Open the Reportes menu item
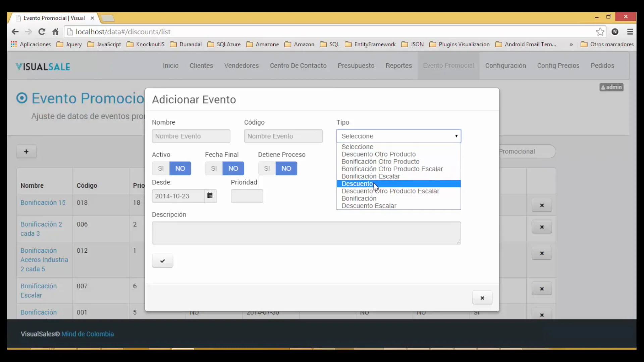The height and width of the screenshot is (362, 644). click(x=398, y=66)
